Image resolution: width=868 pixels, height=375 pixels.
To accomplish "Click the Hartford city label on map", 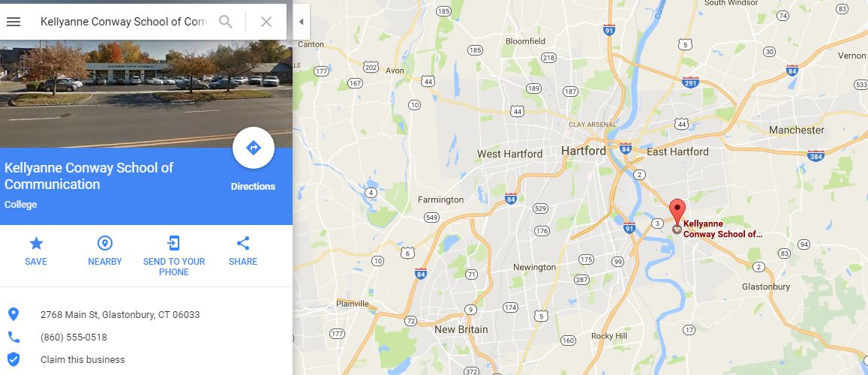I will click(584, 151).
